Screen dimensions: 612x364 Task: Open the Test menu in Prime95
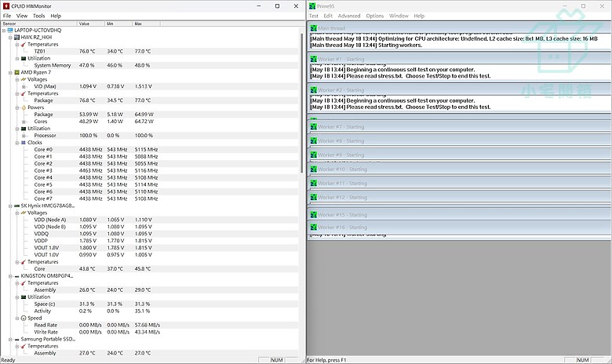[x=313, y=16]
